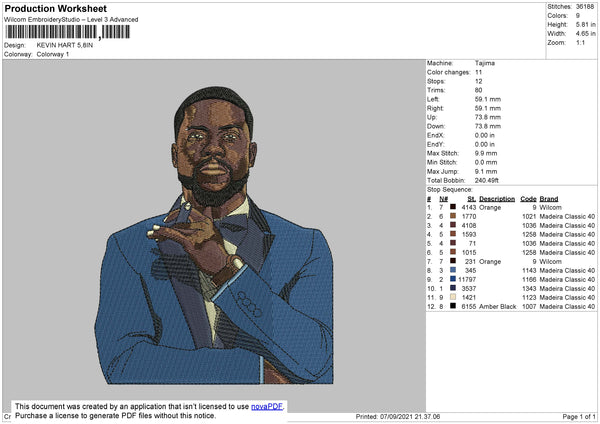Click the embroidered portrait design preview
The image size is (600, 424).
214,235
